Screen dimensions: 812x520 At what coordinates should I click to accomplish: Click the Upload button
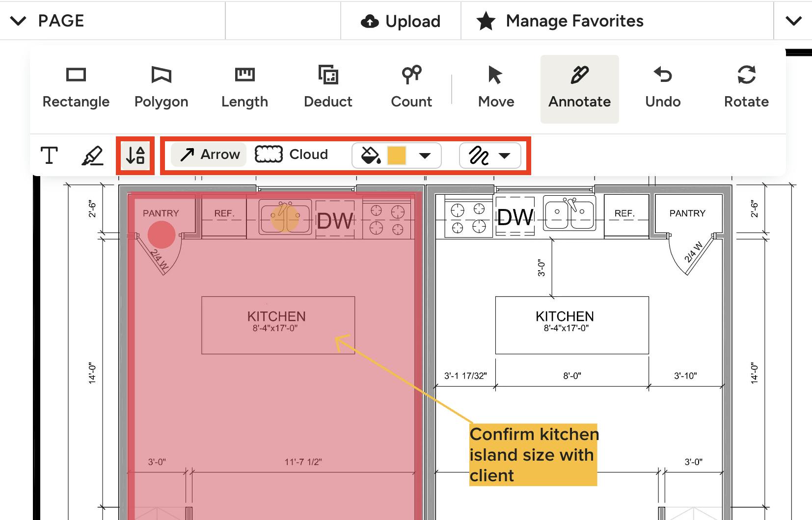point(401,21)
